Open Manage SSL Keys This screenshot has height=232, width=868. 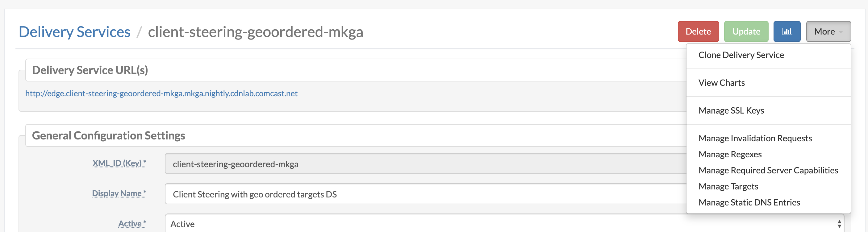click(x=731, y=110)
